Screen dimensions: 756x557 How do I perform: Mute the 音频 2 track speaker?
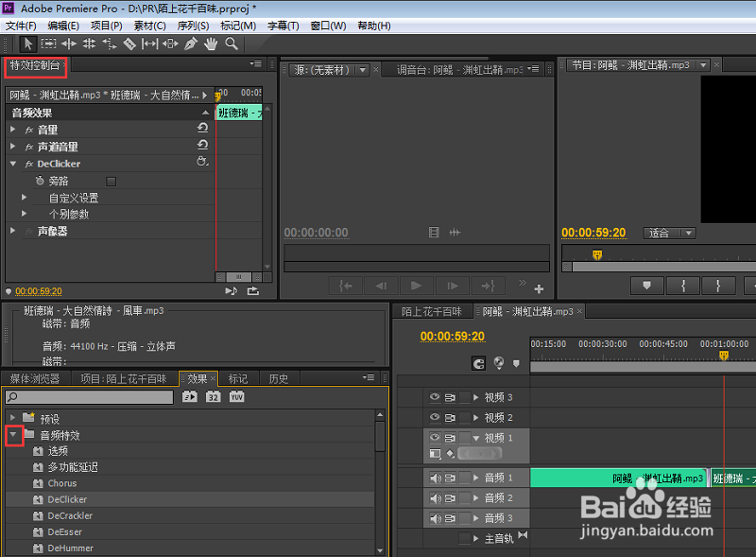point(436,498)
